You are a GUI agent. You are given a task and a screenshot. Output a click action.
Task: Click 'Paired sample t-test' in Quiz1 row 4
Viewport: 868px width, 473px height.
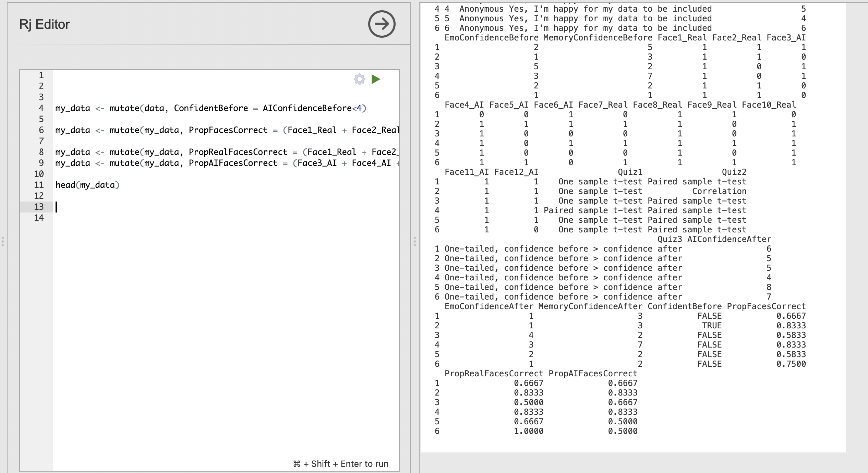593,210
